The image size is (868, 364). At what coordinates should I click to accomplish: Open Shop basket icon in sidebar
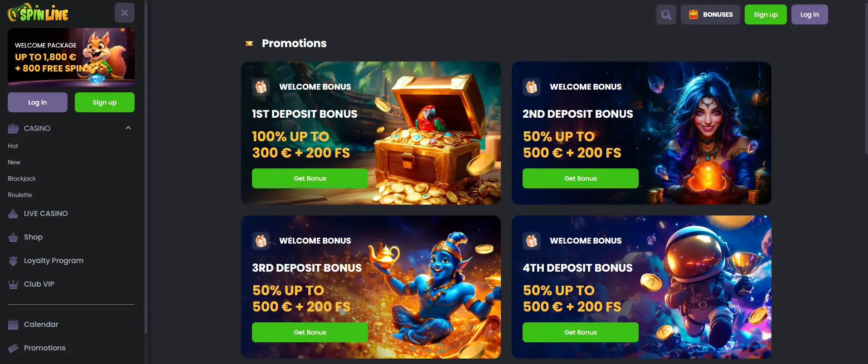(13, 237)
